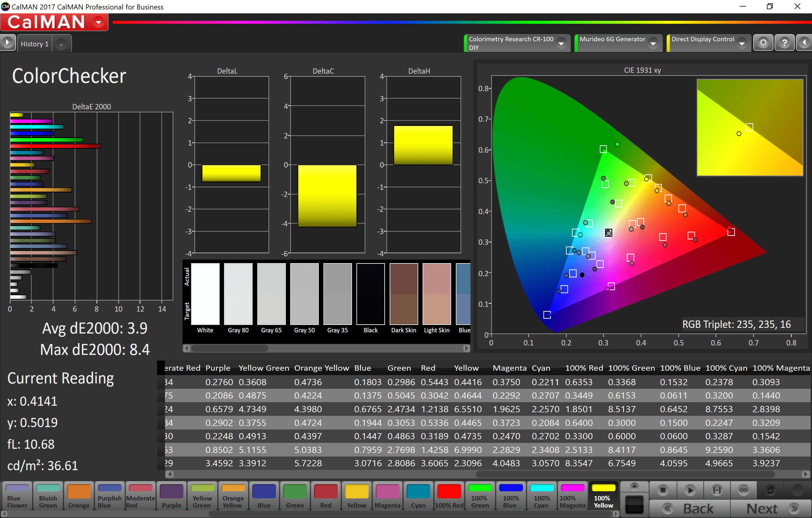Click table value 8.3547 under 100% Red
Screen dimensions: 812x518
tap(579, 463)
